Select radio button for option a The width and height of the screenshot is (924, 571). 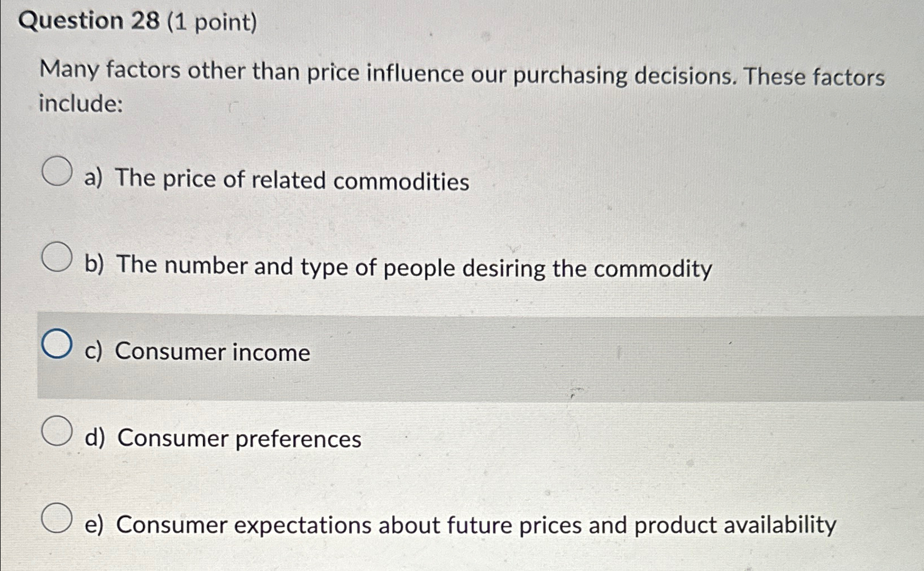click(58, 171)
